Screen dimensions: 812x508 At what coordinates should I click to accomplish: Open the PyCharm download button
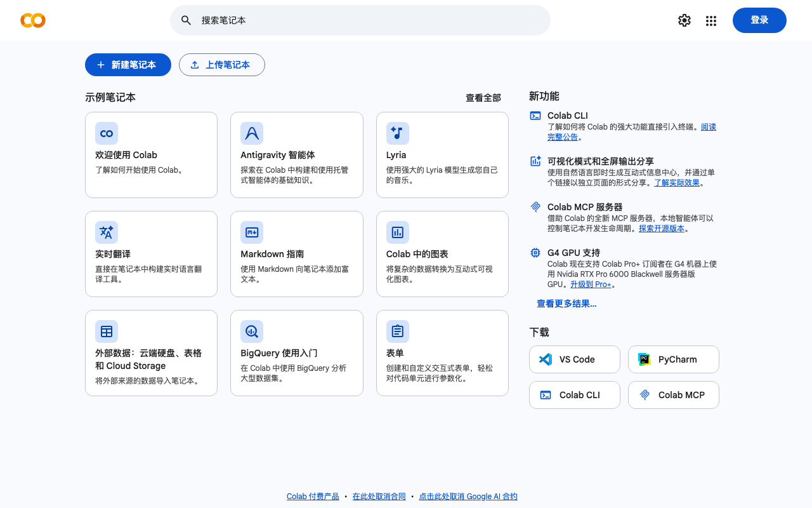pos(674,359)
